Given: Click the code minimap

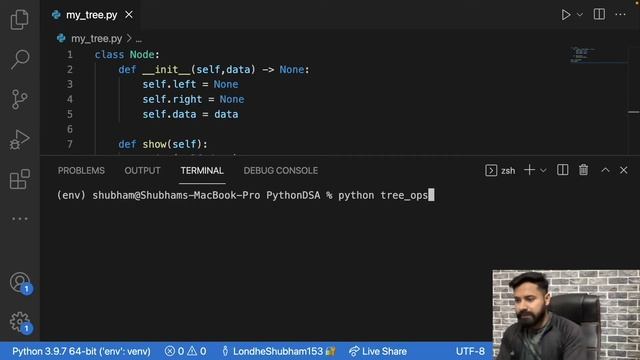Looking at the screenshot, I should pos(599,55).
